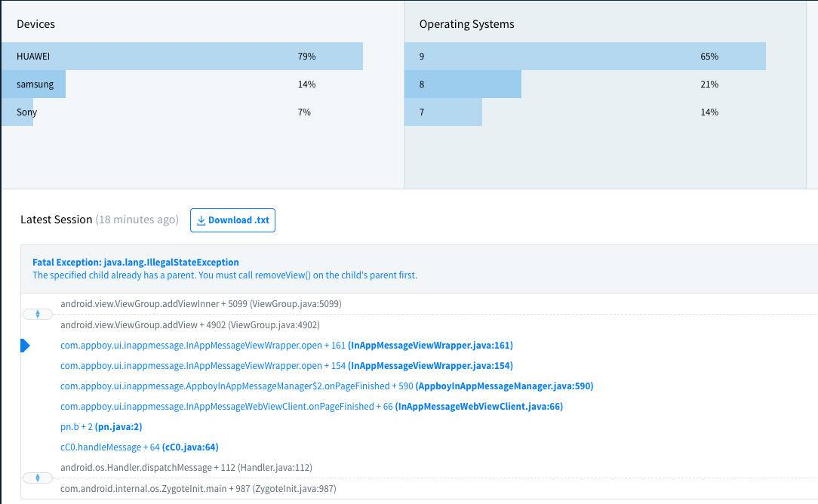Click the download icon inside Download .txt button
This screenshot has height=504, width=818.
click(201, 220)
